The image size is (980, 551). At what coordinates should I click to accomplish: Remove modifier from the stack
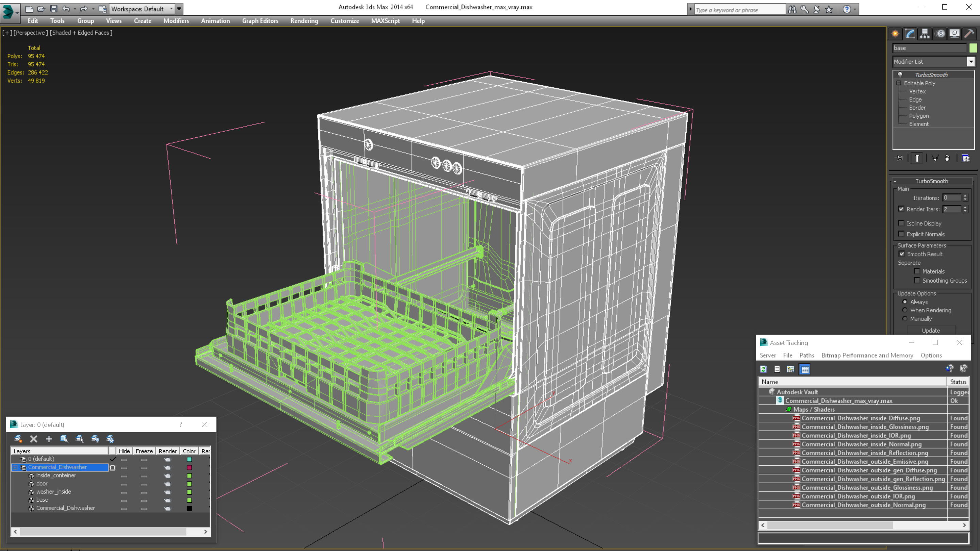(x=947, y=158)
